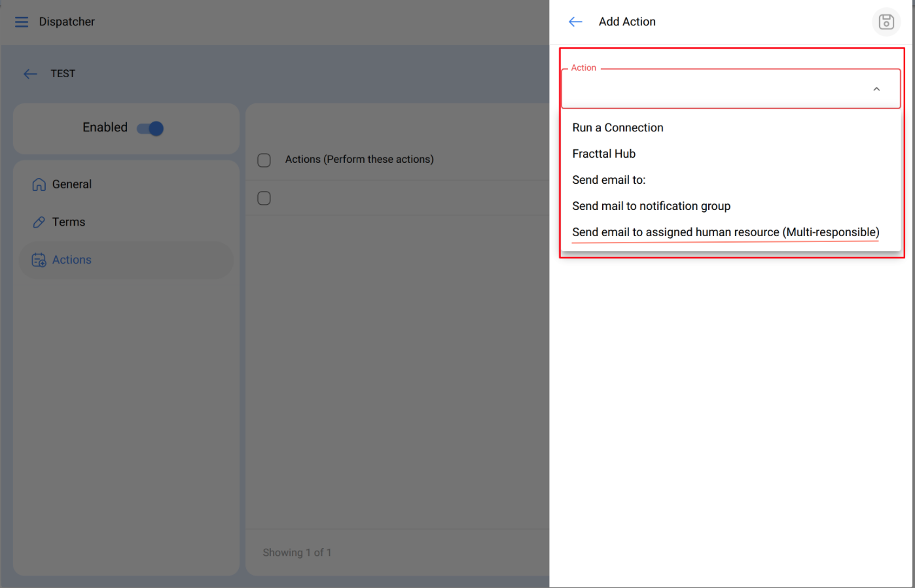
Task: Click inside the Action input field
Action: pyautogui.click(x=713, y=90)
